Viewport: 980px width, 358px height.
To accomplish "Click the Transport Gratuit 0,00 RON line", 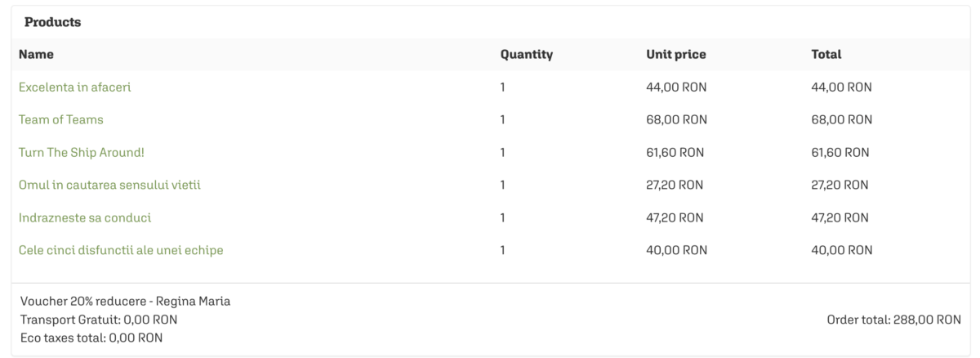I will pos(99,319).
